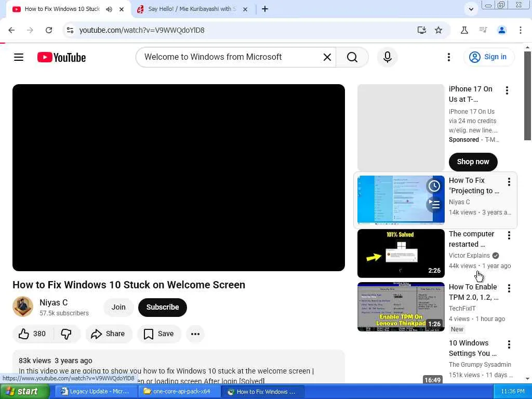Open the Niyas C channel avatar
Viewport: 532px width, 399px height.
tap(23, 307)
